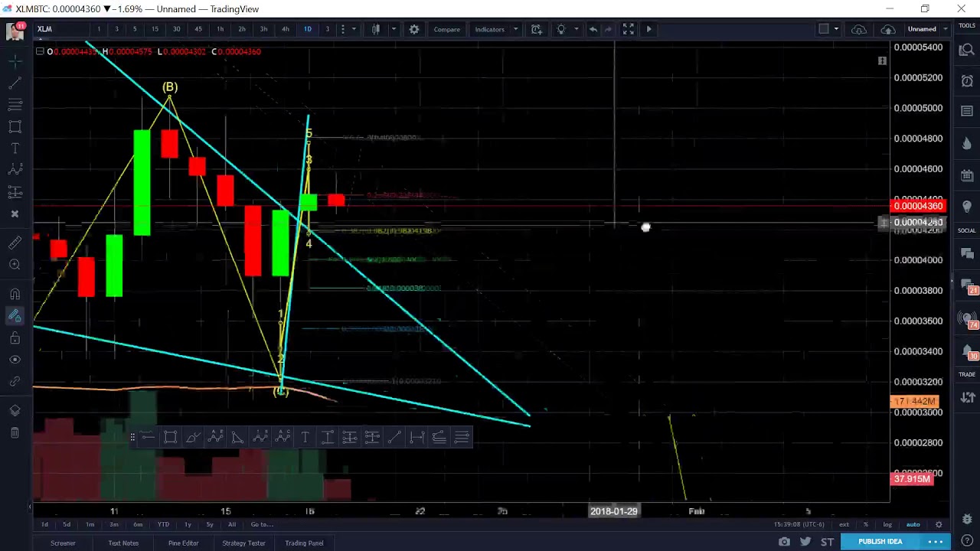Open the ideas lightbulb in top toolbar
This screenshot has width=980, height=551.
[561, 29]
